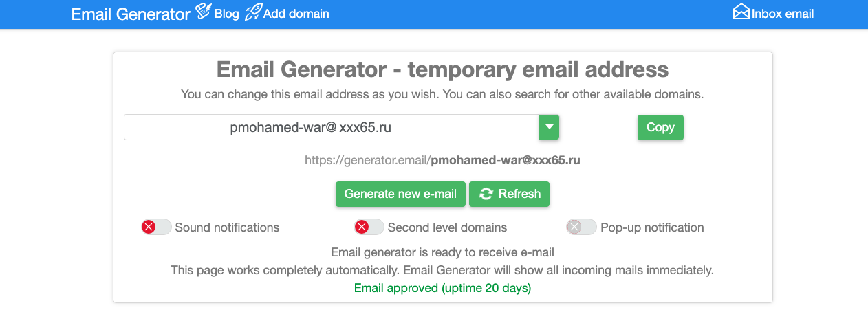Go to Add domain in the header
Viewport: 868px width, 312px height.
click(x=296, y=13)
